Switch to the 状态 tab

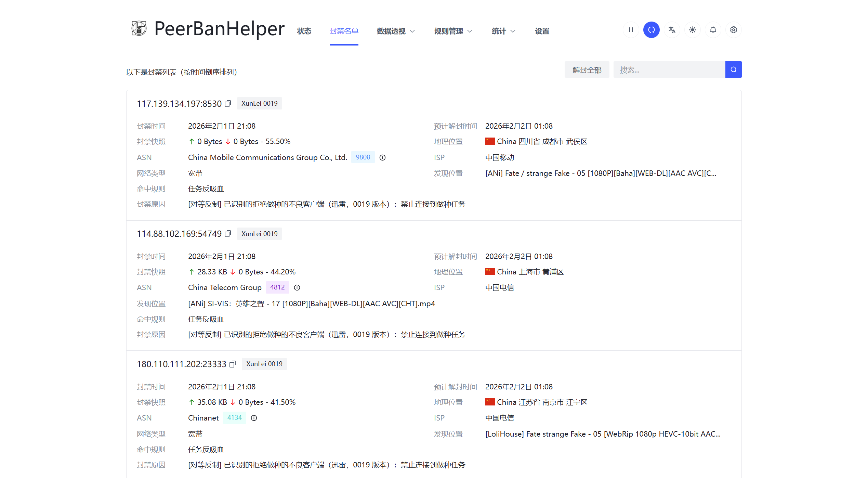(x=304, y=31)
